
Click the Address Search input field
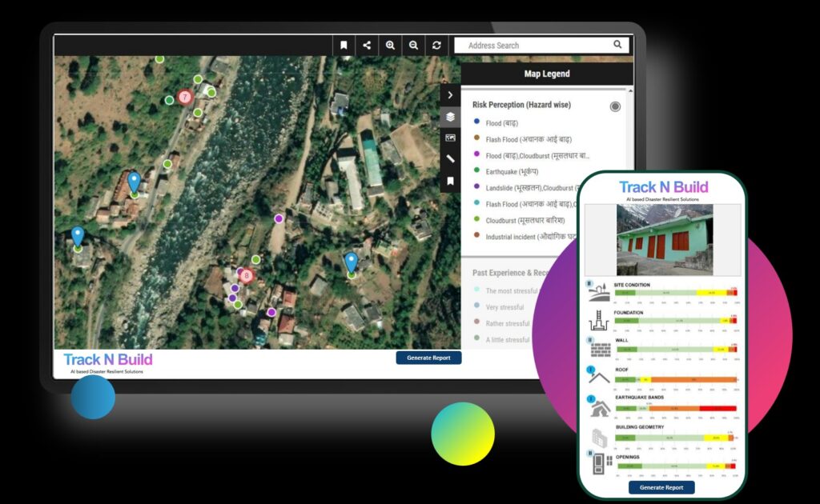point(533,46)
